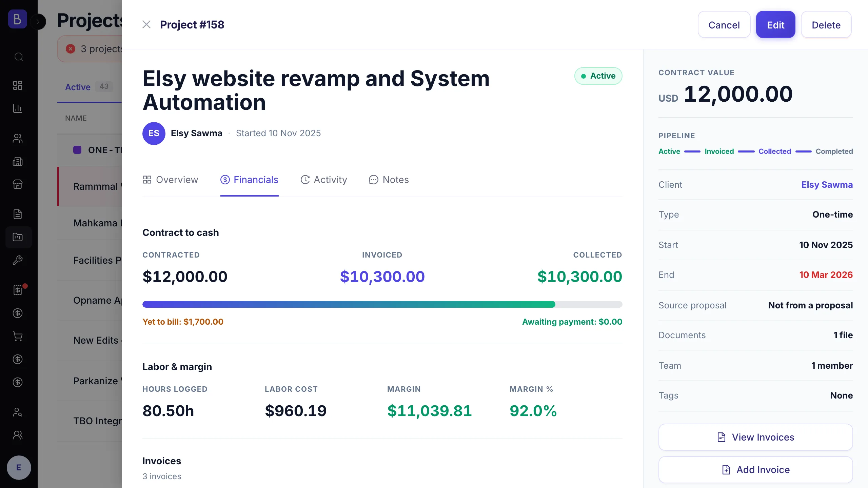The height and width of the screenshot is (488, 868).
Task: Open the receipt icon with red badge
Action: [x=18, y=290]
